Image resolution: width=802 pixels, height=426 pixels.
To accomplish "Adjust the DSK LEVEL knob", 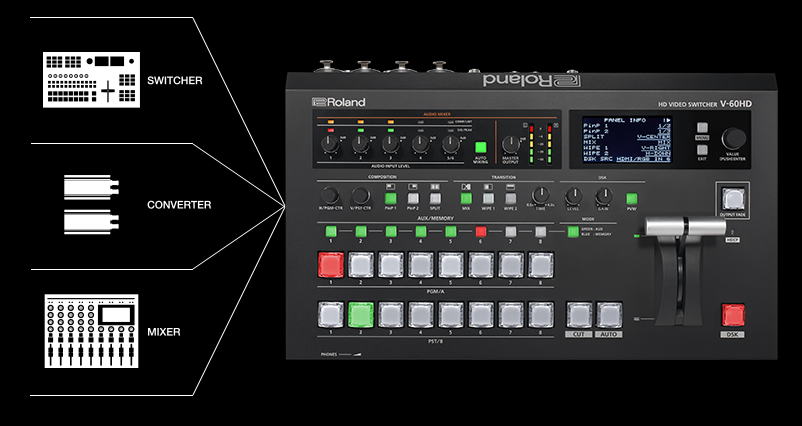I will pos(574,196).
